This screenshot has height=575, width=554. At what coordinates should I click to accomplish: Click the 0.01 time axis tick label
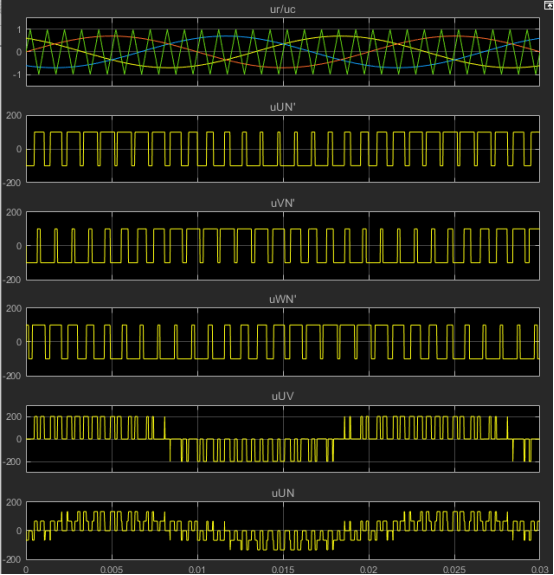197,569
